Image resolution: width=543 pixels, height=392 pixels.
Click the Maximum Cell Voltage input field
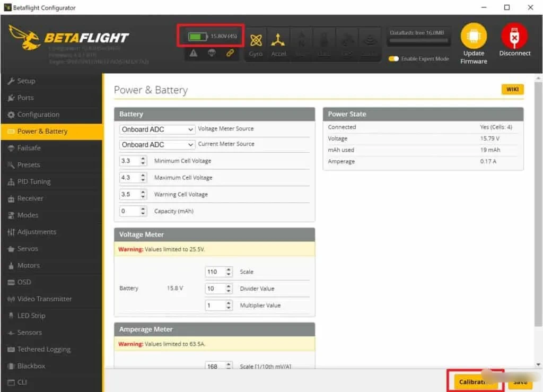pyautogui.click(x=133, y=178)
